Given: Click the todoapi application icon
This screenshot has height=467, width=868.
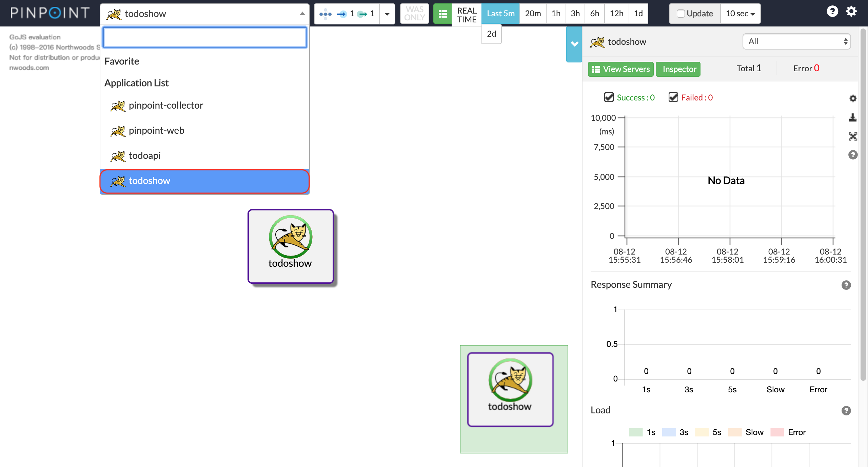Looking at the screenshot, I should click(118, 156).
